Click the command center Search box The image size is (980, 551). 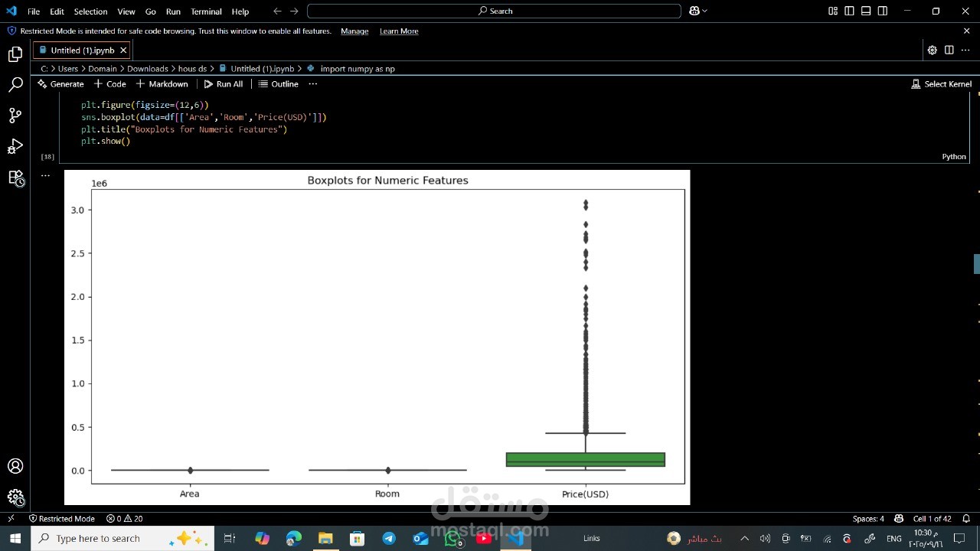[x=494, y=11]
